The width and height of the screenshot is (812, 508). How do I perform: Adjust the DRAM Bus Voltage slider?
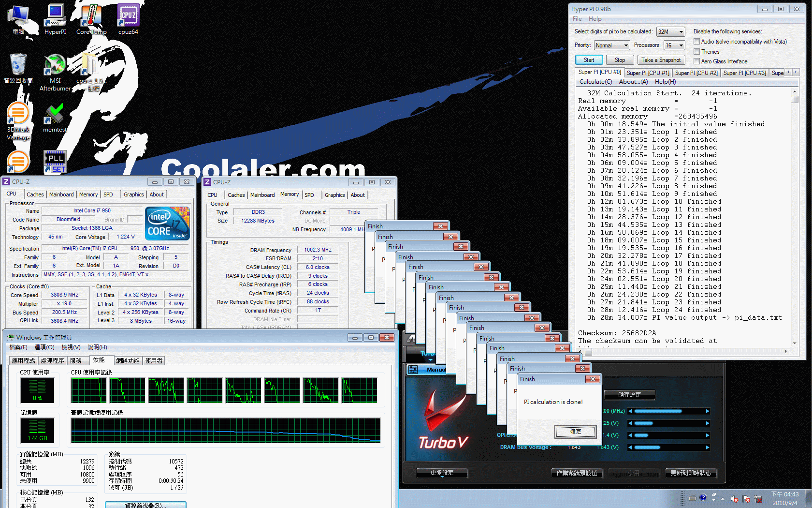[x=669, y=448]
